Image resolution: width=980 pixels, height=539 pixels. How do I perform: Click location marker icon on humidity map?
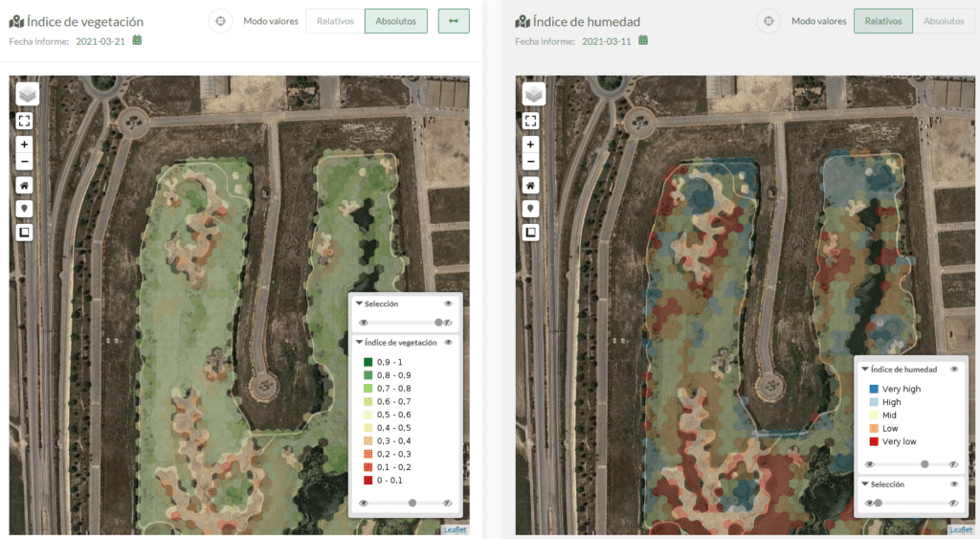(530, 209)
